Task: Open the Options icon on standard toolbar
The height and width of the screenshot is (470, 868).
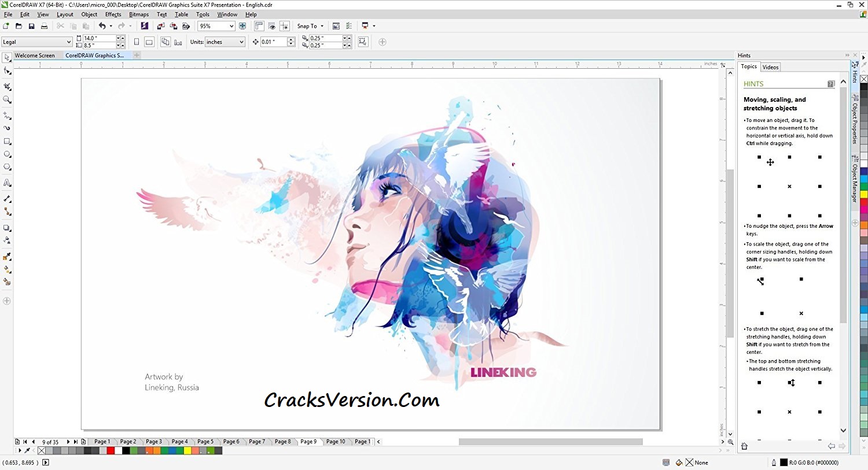Action: pos(349,26)
